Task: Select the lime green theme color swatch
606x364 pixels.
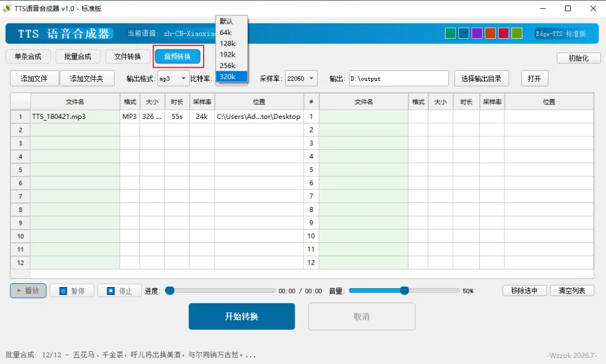Action: (517, 33)
